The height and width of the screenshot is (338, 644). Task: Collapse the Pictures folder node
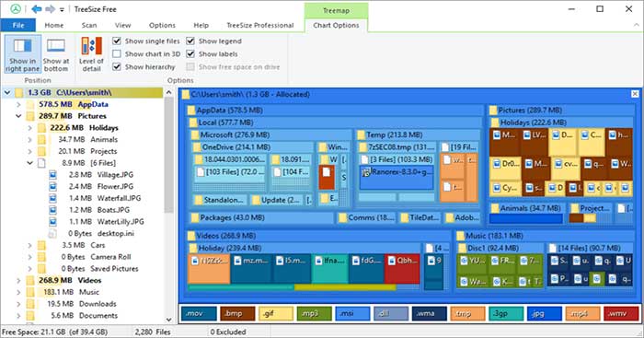(18, 116)
